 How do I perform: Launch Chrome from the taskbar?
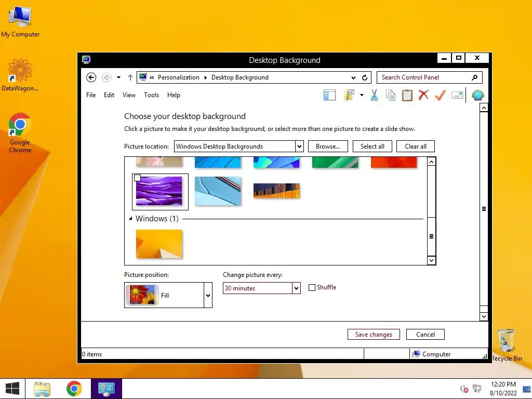click(74, 389)
